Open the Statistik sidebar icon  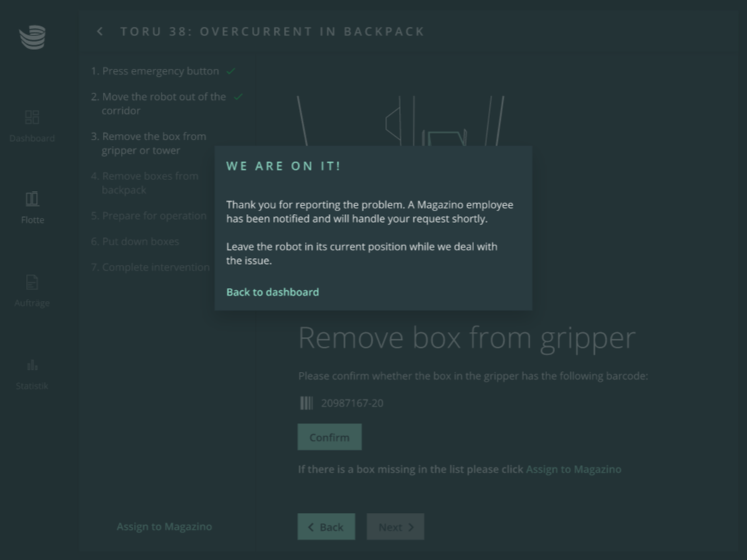[x=32, y=365]
